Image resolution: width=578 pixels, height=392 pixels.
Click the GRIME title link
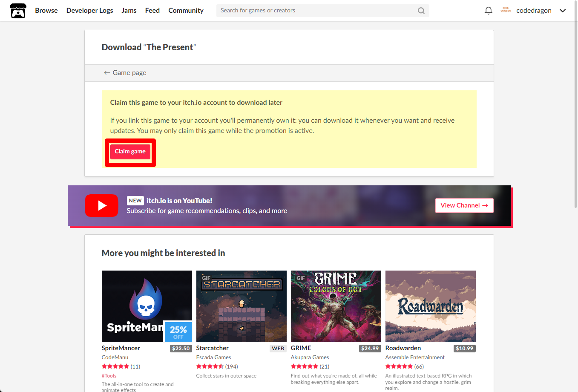[x=301, y=348]
